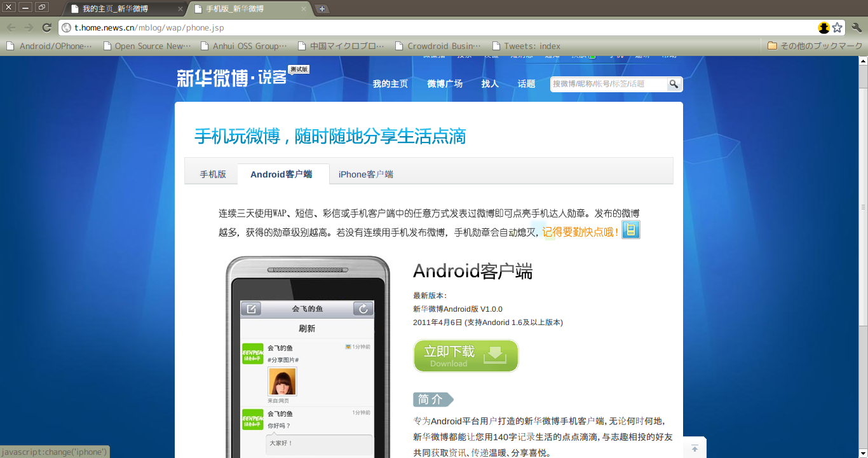Click the magnifier search button
The width and height of the screenshot is (868, 458).
(x=674, y=84)
